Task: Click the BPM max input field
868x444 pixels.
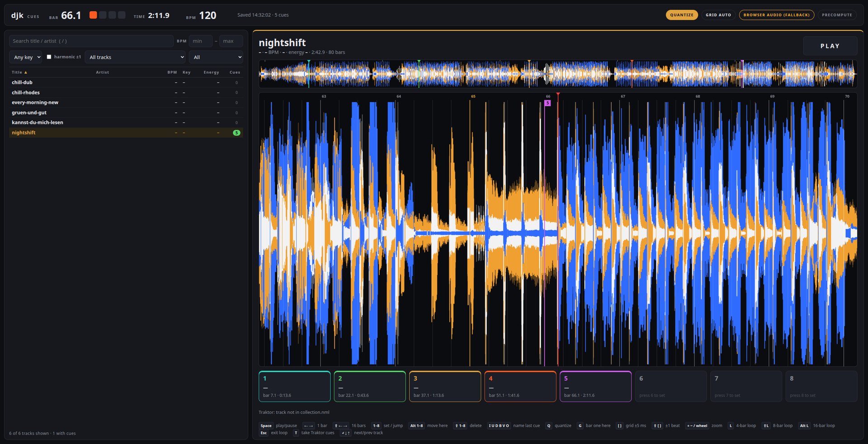Action: point(231,41)
